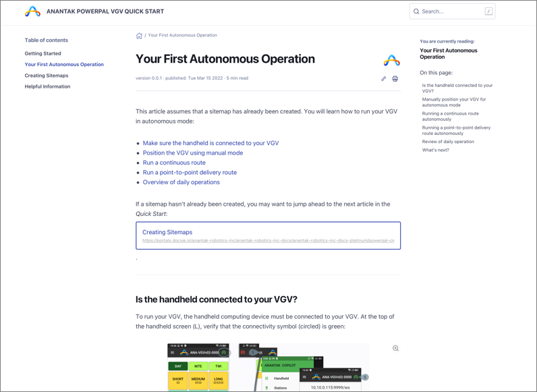Open the Overview of daily operations link
The image size is (537, 392).
coord(181,182)
